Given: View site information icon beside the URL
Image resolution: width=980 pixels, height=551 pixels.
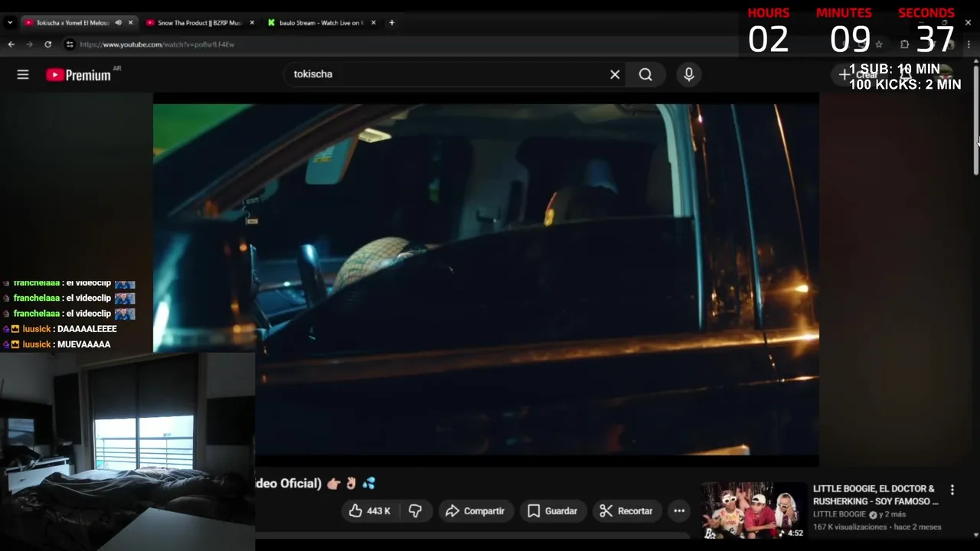Looking at the screenshot, I should point(70,44).
